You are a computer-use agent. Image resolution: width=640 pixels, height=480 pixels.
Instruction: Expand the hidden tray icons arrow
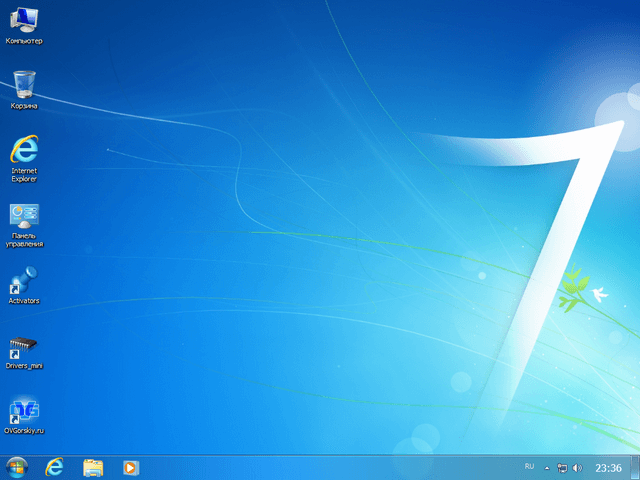[x=547, y=467]
